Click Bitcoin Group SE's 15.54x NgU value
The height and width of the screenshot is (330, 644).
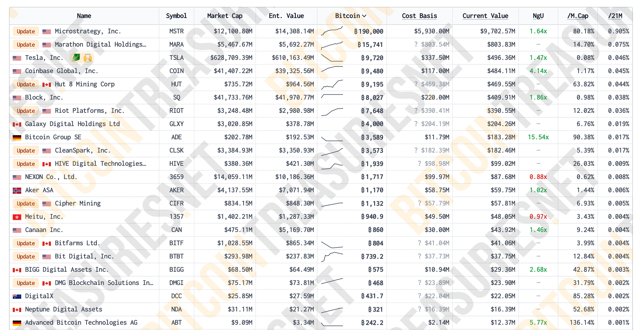click(538, 137)
